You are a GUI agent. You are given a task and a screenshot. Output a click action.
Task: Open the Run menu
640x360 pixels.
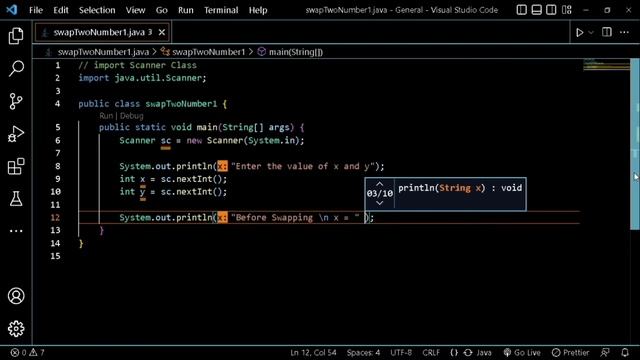click(x=186, y=10)
